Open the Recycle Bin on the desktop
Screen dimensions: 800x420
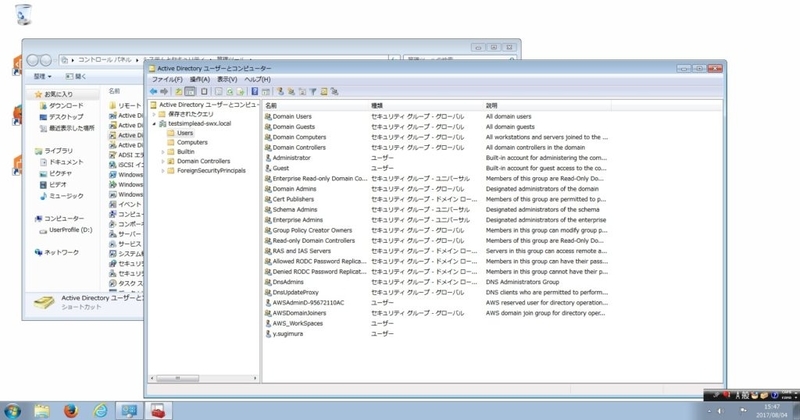coord(23,14)
